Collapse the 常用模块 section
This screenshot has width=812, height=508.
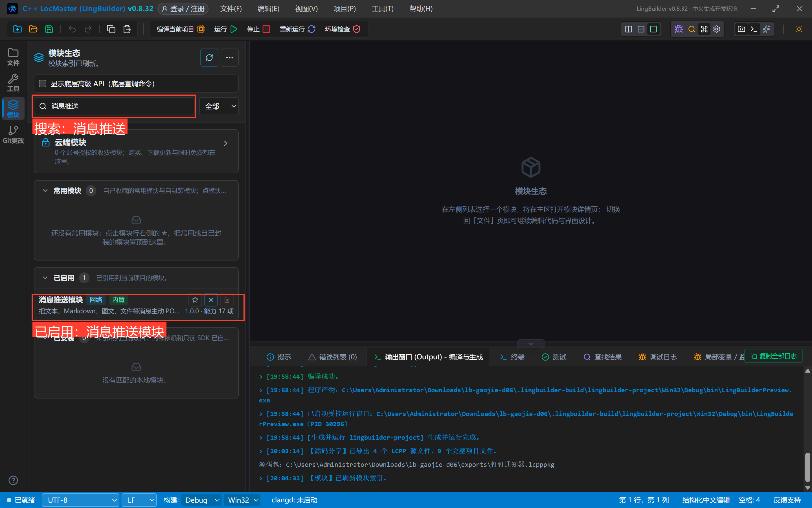click(x=45, y=190)
